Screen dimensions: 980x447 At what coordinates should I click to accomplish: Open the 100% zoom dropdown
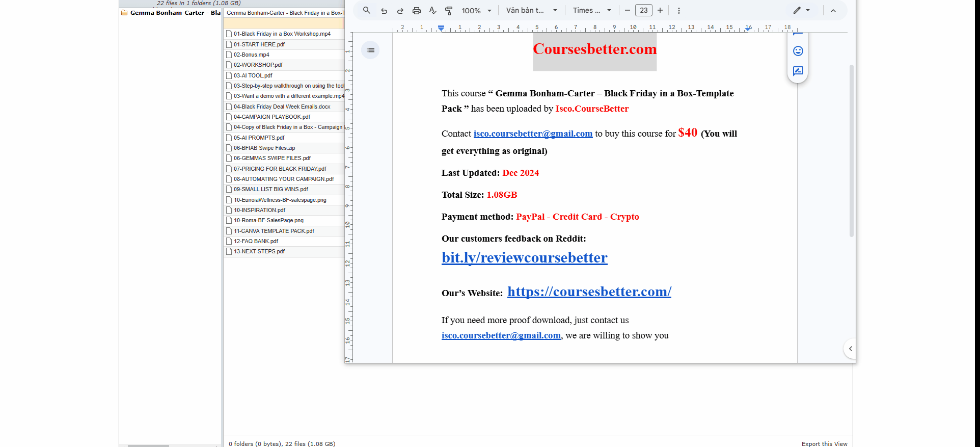(476, 11)
